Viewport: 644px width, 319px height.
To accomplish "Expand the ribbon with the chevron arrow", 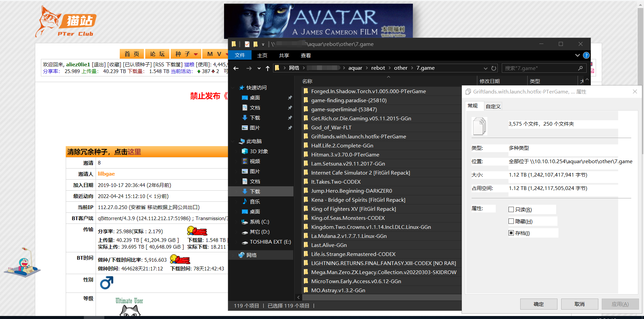I will (577, 55).
